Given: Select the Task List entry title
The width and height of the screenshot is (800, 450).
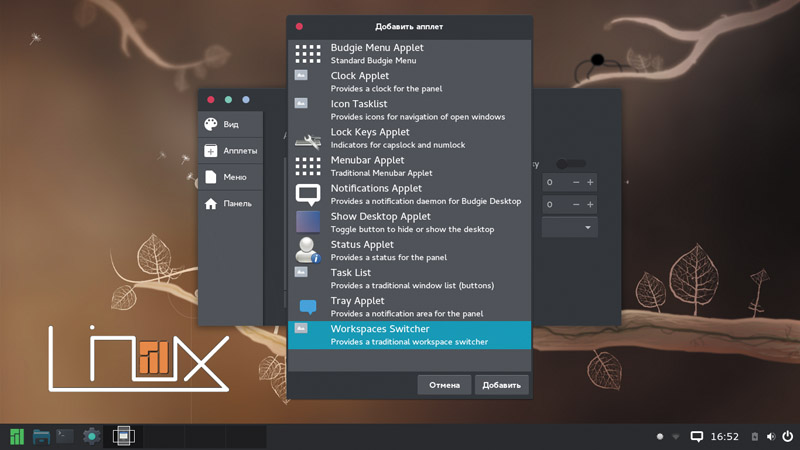Looking at the screenshot, I should [351, 272].
